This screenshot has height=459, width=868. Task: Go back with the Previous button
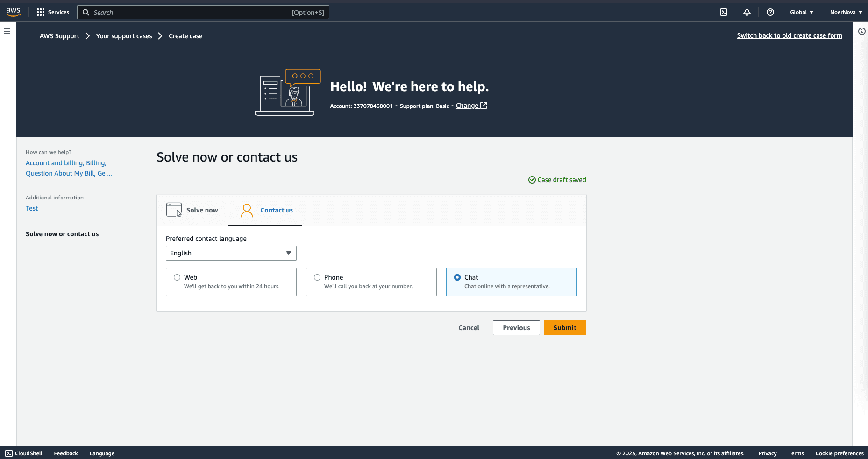pos(516,328)
